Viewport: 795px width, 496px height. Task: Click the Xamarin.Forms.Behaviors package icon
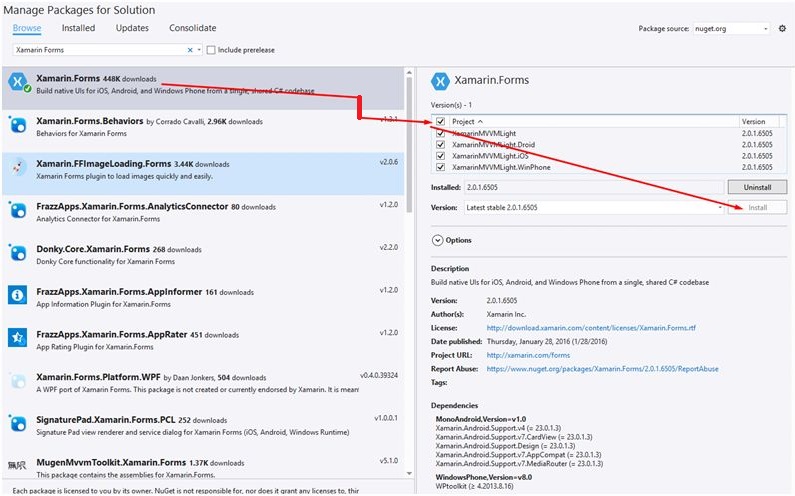[x=18, y=125]
